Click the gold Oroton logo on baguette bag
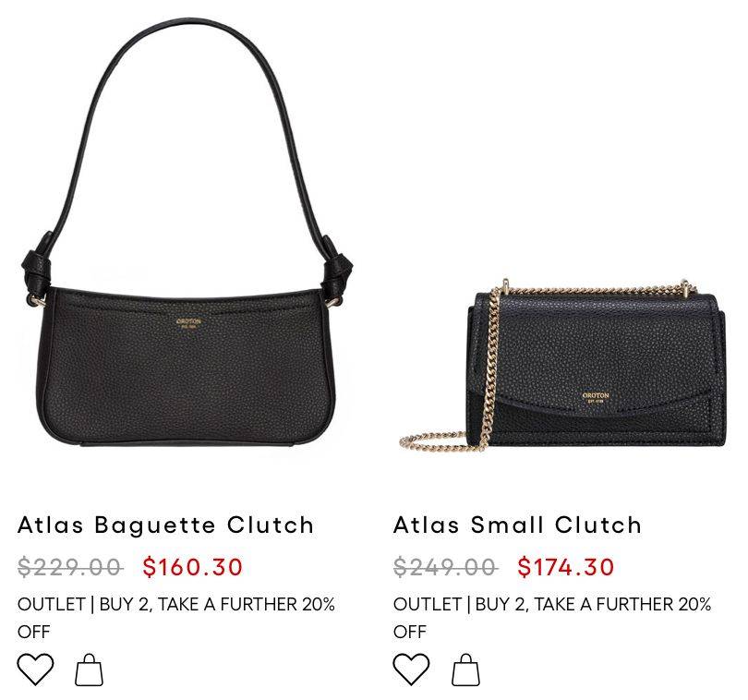748x700 pixels. coord(189,323)
